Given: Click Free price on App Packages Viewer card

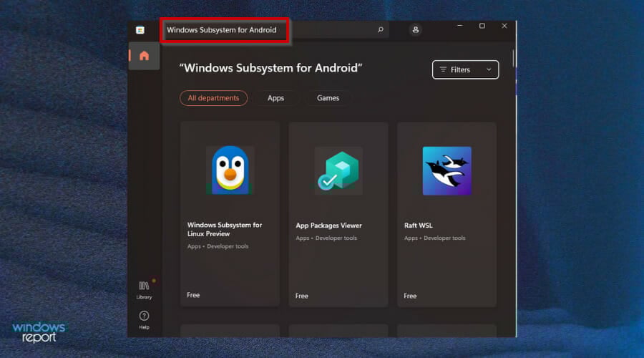Looking at the screenshot, I should pos(301,296).
